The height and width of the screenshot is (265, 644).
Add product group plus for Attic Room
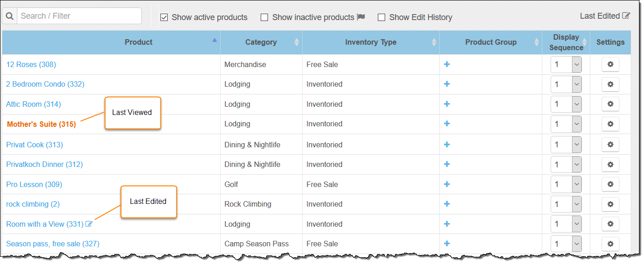(447, 104)
